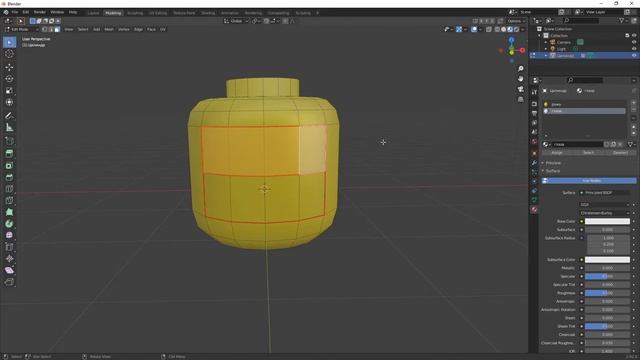The image size is (640, 360).
Task: Open the Render menu
Action: (x=40, y=12)
